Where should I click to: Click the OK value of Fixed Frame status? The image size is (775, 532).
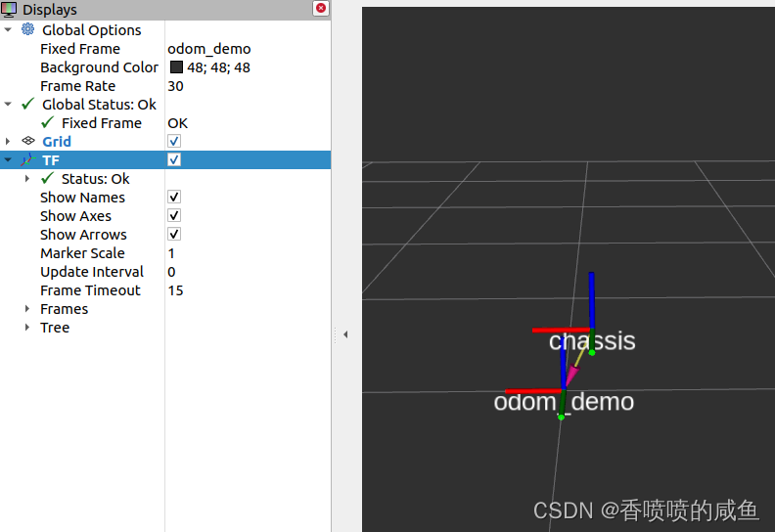tap(177, 123)
